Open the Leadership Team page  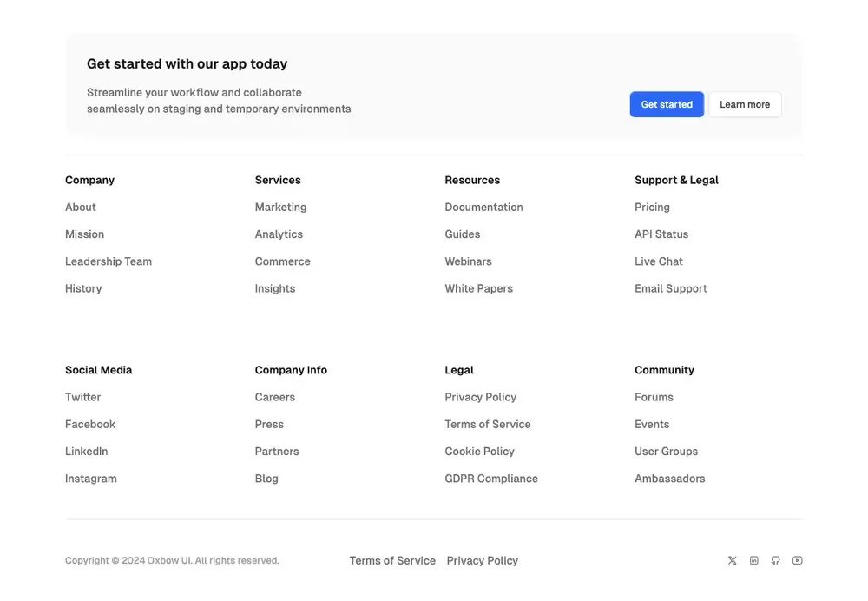point(108,261)
